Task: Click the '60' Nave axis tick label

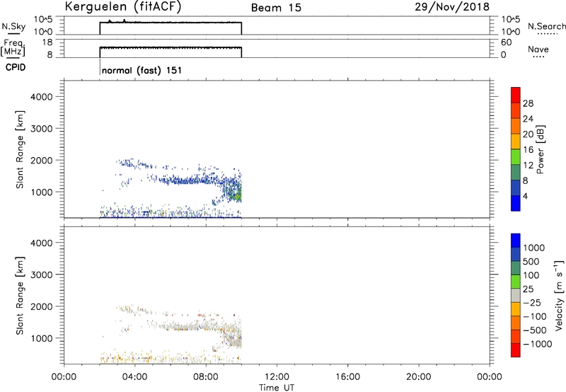Action: 507,42
